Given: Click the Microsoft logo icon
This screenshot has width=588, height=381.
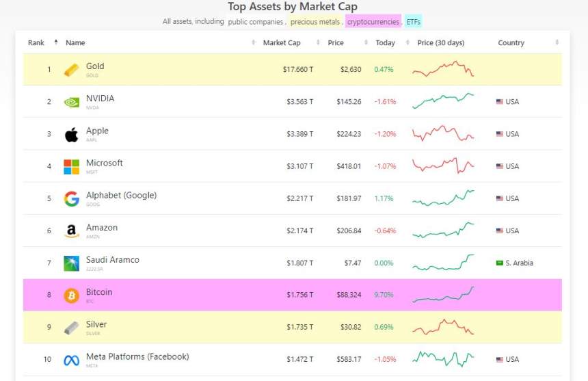Looking at the screenshot, I should coord(71,166).
